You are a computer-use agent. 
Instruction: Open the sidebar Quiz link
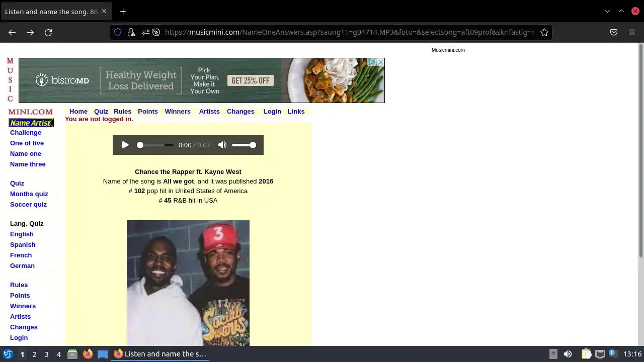[17, 184]
